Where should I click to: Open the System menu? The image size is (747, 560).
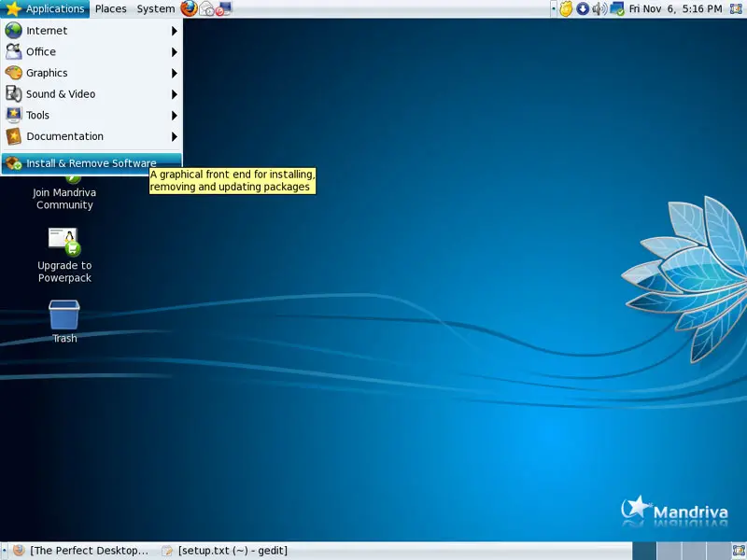(x=156, y=8)
